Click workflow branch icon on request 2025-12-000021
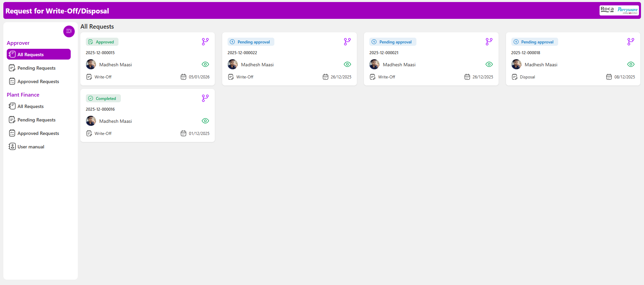 [x=489, y=42]
